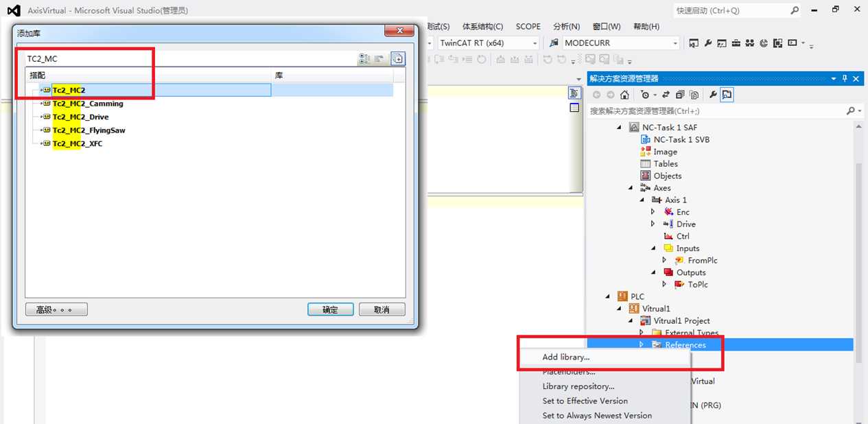Collapse the NC-Task 1 SAF node
This screenshot has height=424, width=868.
tap(620, 128)
